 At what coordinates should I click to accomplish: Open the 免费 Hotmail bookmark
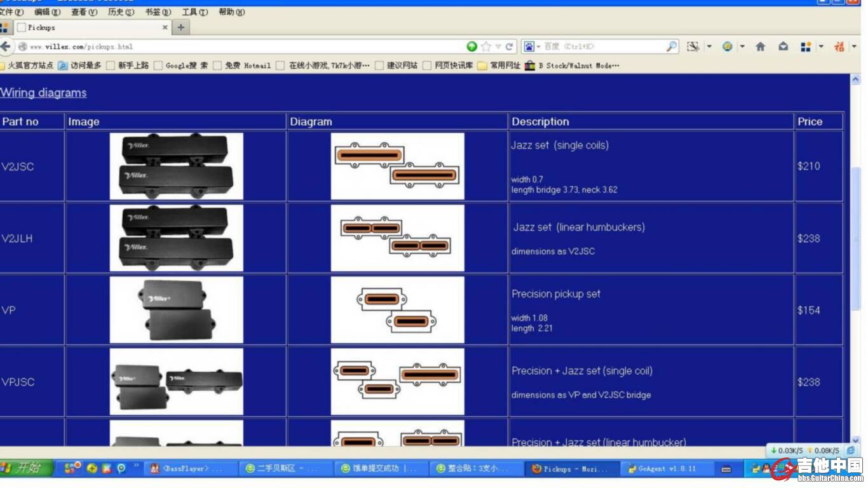click(x=242, y=65)
